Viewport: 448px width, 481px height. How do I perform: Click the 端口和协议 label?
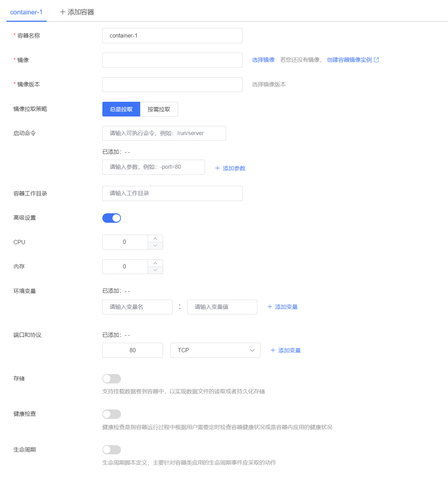27,335
